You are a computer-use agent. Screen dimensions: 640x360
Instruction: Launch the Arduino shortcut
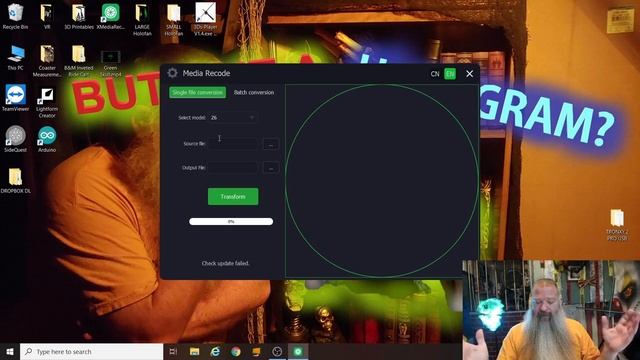tap(47, 139)
